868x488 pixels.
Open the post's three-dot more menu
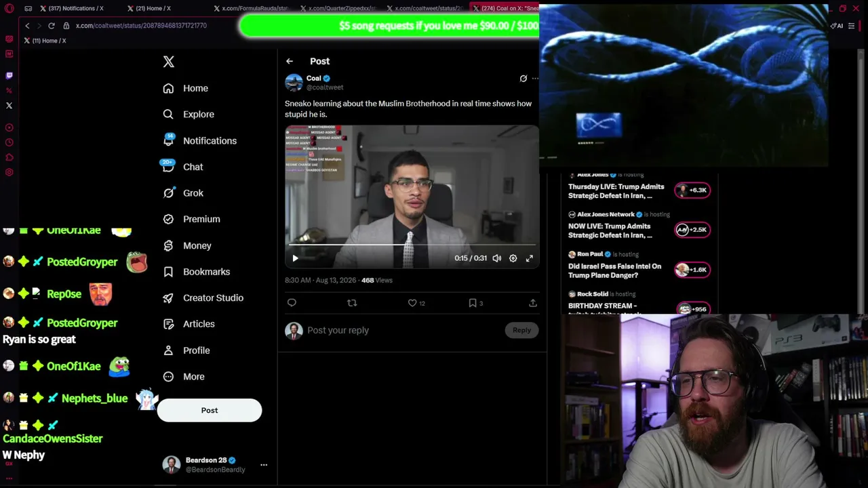535,79
